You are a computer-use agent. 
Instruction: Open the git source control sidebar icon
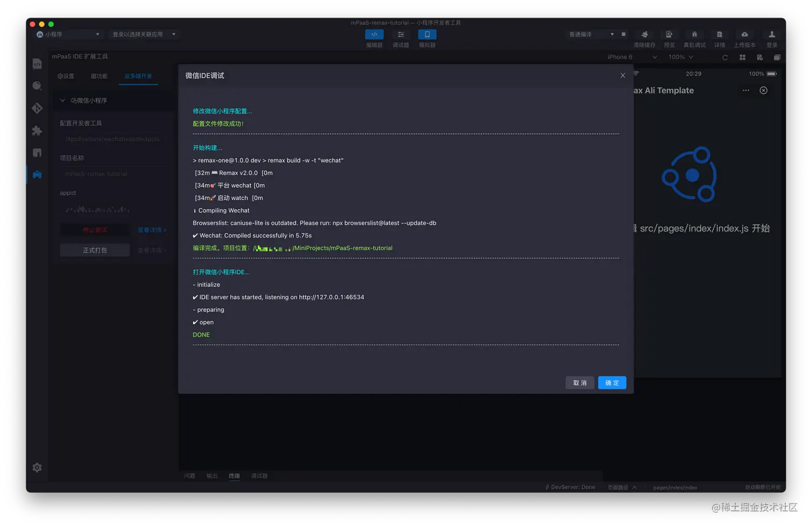point(37,108)
